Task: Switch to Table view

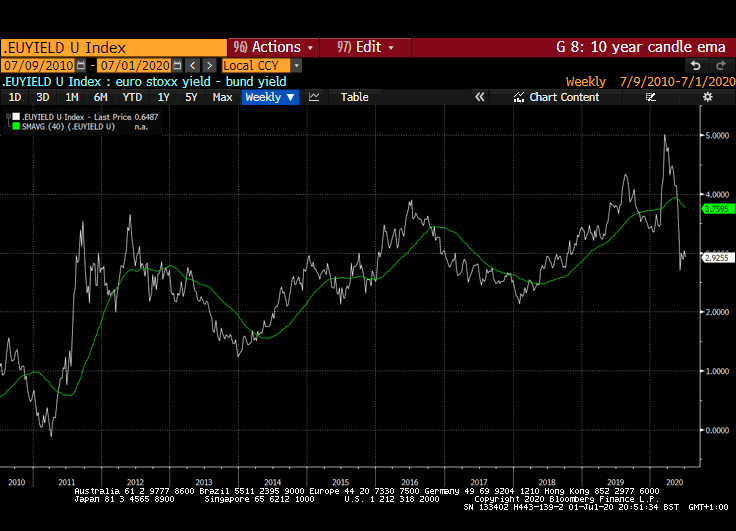Action: coord(354,97)
